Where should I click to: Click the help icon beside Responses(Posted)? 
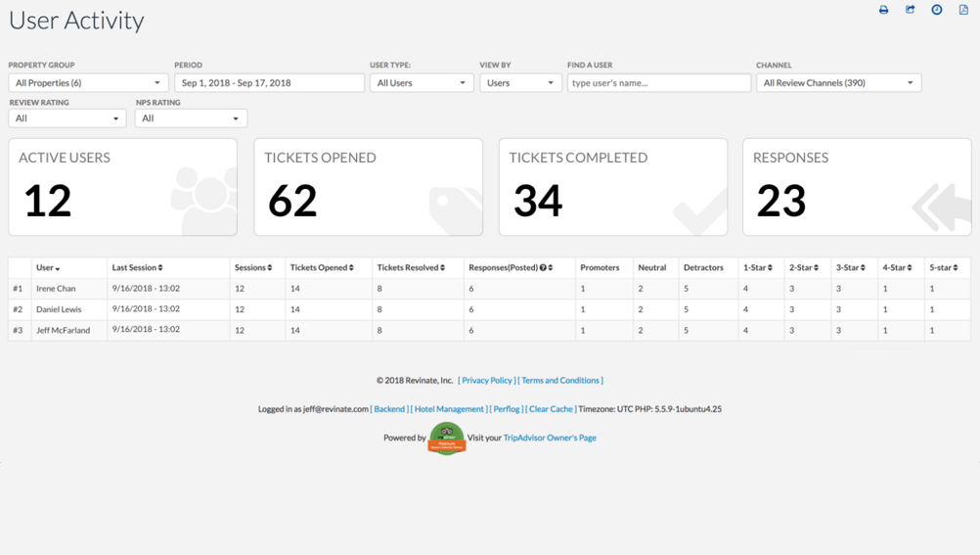point(543,268)
